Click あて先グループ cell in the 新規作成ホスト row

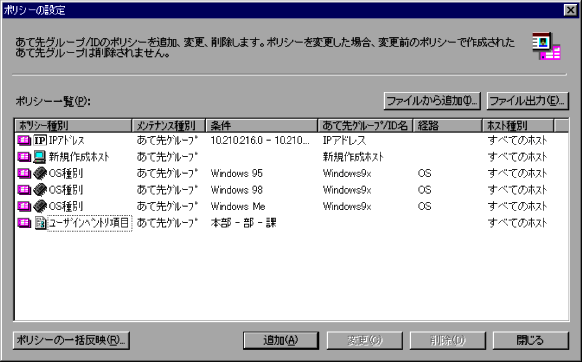coord(167,157)
